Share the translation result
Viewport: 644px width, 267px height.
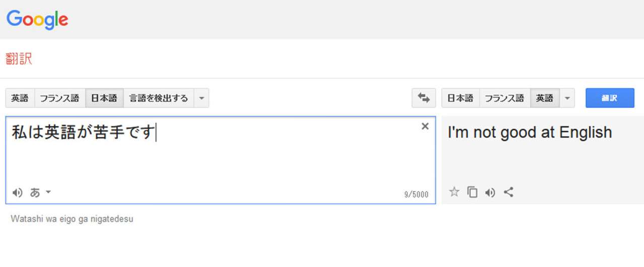pos(509,192)
